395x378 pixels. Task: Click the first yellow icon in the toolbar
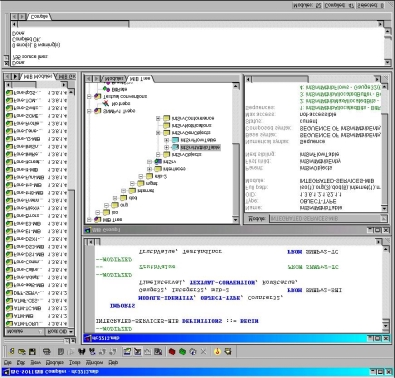click(x=12, y=352)
